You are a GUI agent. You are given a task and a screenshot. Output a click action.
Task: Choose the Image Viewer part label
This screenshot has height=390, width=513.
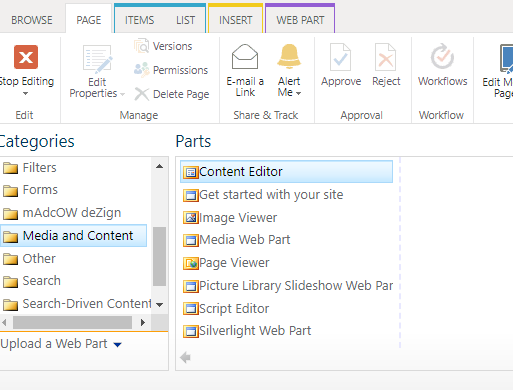[238, 218]
